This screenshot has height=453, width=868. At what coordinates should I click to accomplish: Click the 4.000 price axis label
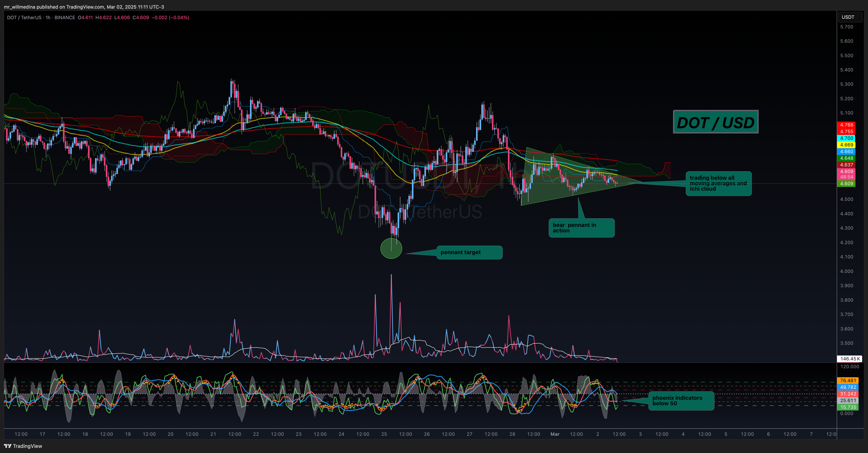847,271
